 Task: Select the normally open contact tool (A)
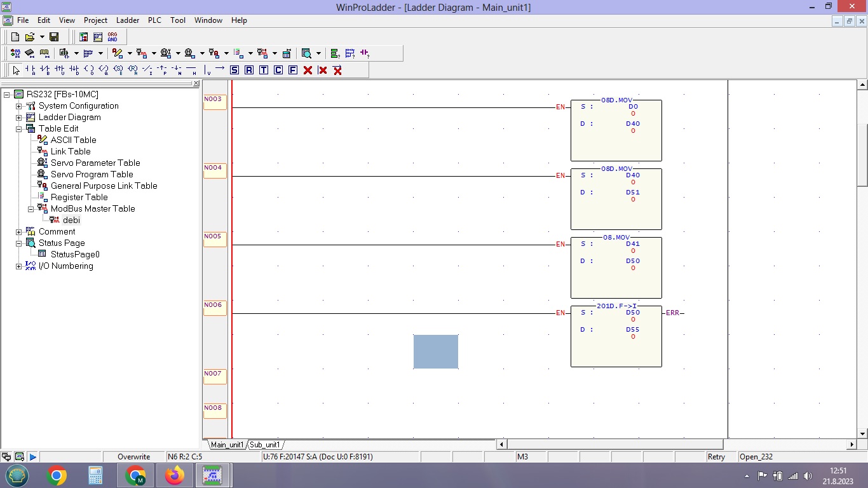click(x=30, y=70)
